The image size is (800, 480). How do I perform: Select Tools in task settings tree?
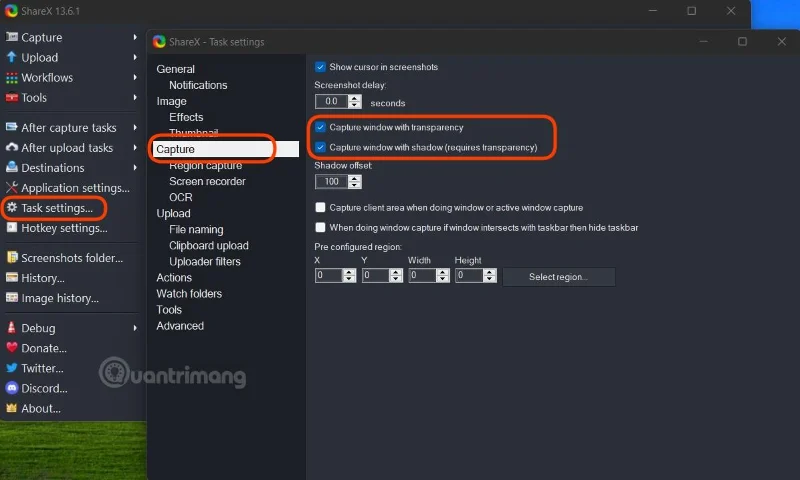(x=169, y=310)
